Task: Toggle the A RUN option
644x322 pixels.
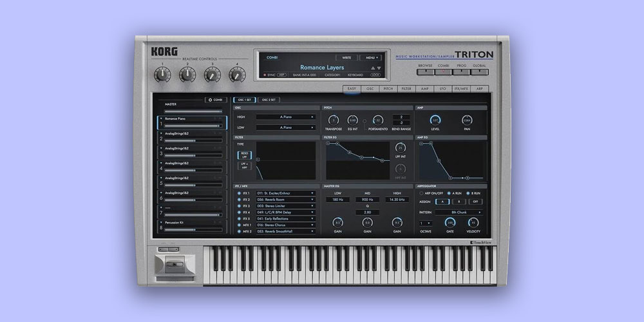Action: pos(448,193)
